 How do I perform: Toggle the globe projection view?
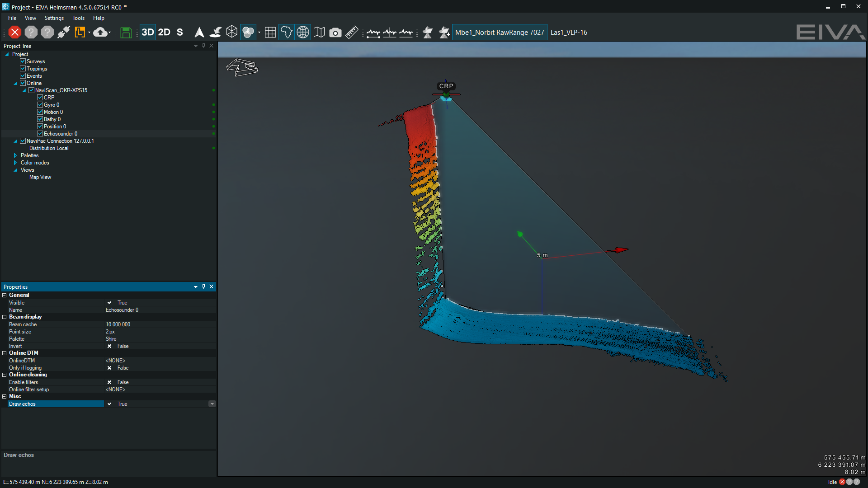[x=302, y=32]
